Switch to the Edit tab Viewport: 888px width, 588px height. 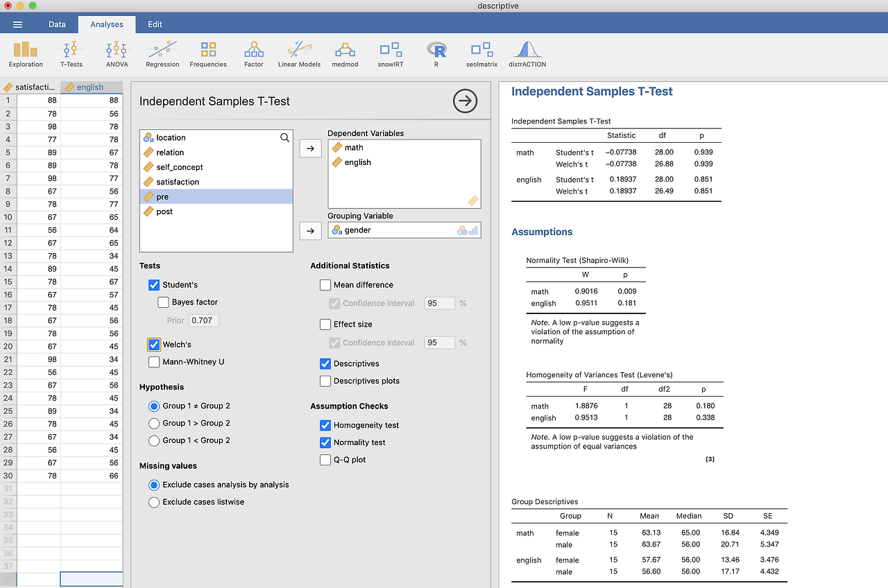tap(155, 24)
